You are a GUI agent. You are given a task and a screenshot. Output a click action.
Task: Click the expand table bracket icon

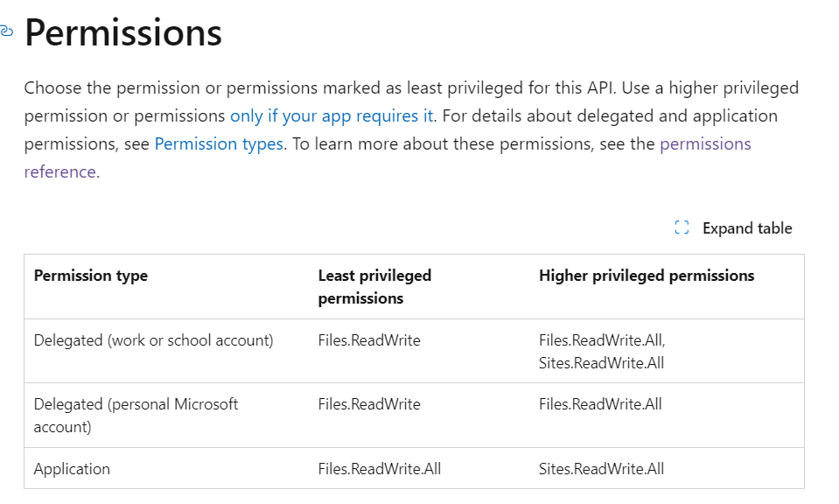click(x=682, y=227)
